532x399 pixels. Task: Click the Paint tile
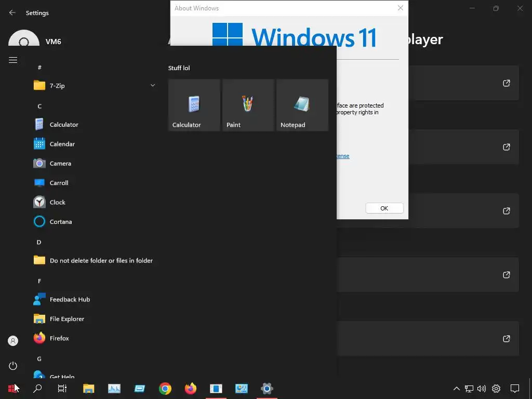[248, 105]
